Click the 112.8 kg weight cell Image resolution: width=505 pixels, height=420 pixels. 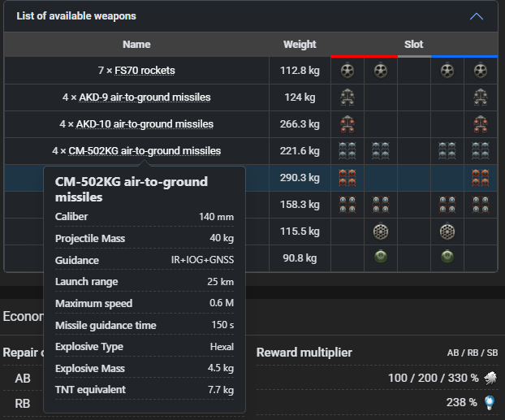point(300,70)
